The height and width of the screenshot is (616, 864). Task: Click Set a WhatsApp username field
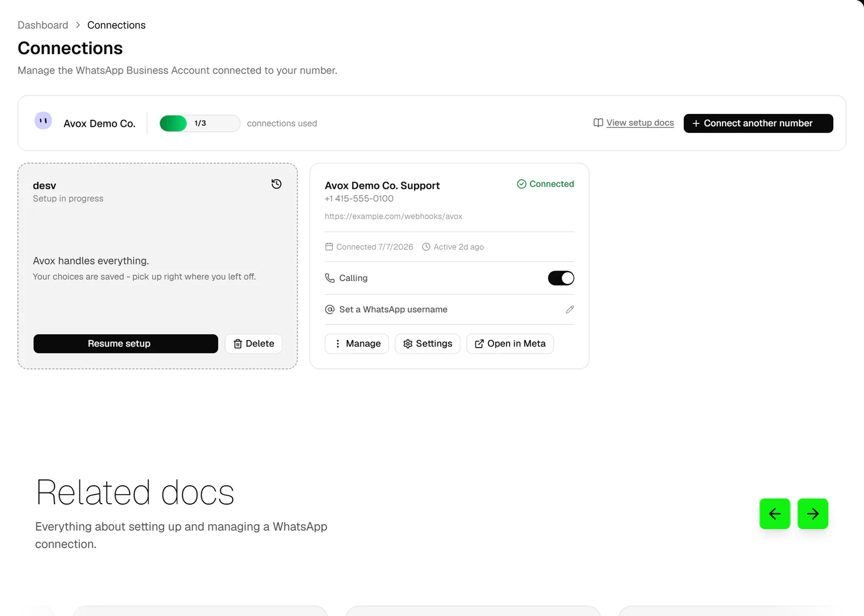(449, 309)
